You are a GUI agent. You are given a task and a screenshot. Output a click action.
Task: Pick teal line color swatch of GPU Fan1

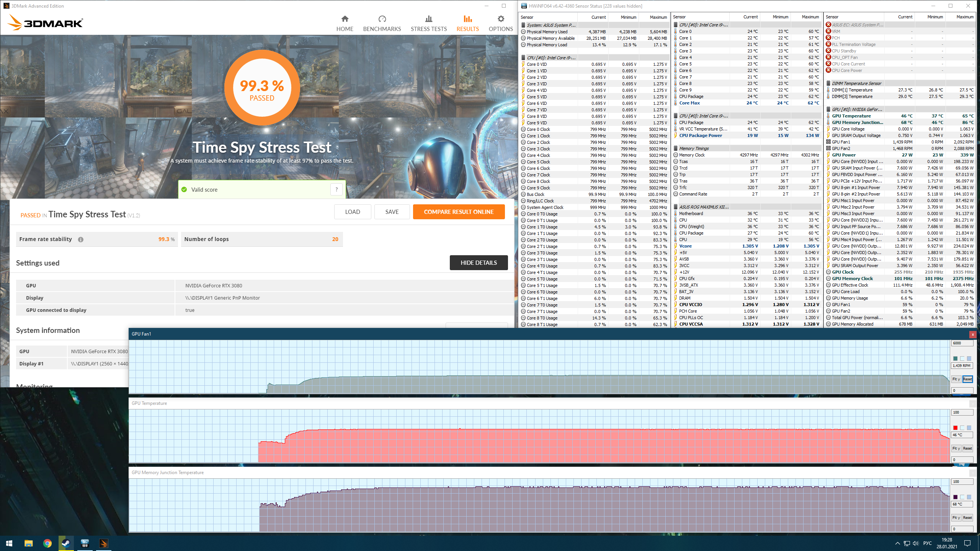pos(955,359)
